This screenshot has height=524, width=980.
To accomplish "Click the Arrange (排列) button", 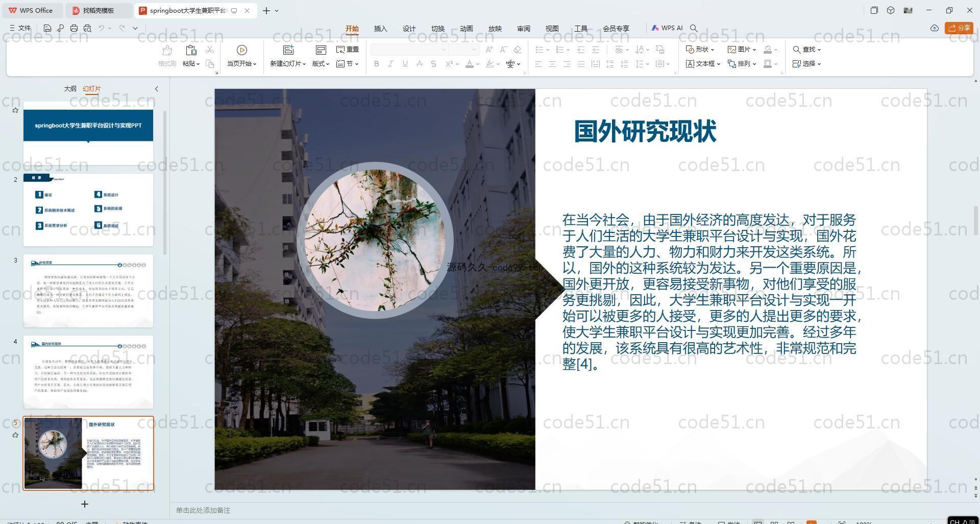I will tap(742, 64).
